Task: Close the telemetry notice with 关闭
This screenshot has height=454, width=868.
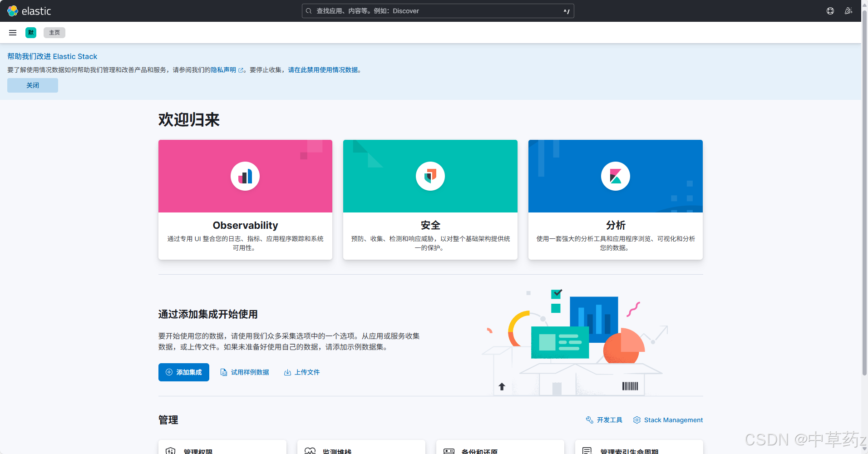Action: [33, 85]
